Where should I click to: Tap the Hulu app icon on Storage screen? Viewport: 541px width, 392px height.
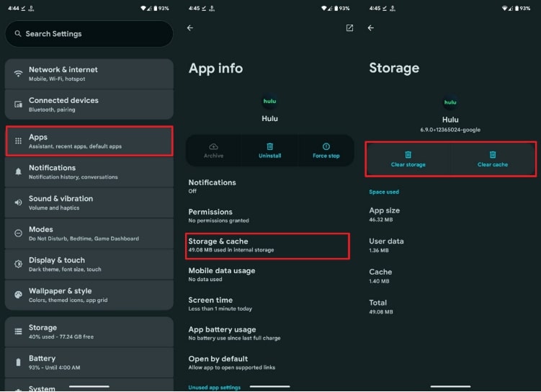(450, 102)
